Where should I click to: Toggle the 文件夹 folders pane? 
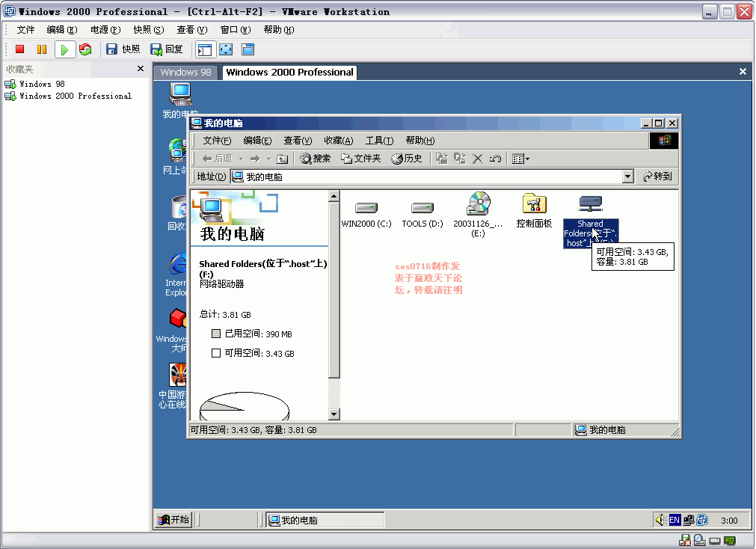click(x=360, y=159)
